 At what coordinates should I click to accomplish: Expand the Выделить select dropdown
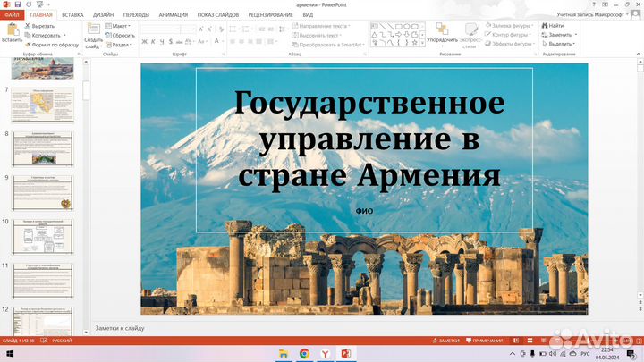coord(573,44)
